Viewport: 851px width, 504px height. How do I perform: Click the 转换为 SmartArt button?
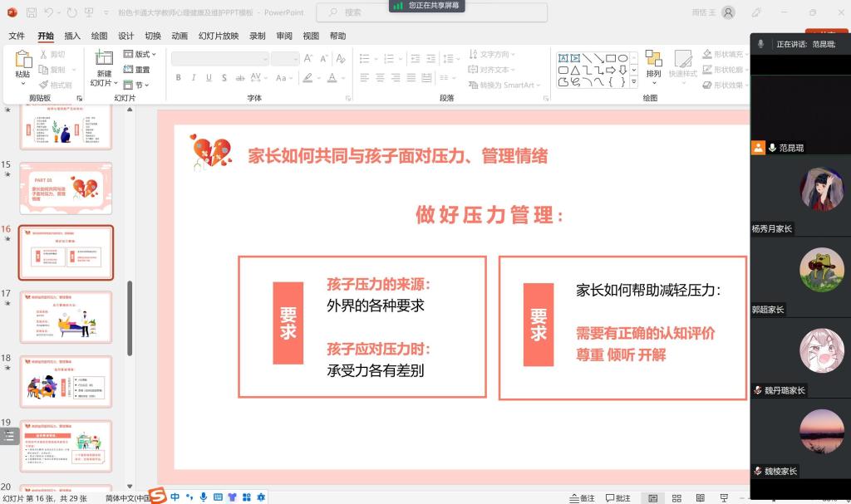[505, 85]
